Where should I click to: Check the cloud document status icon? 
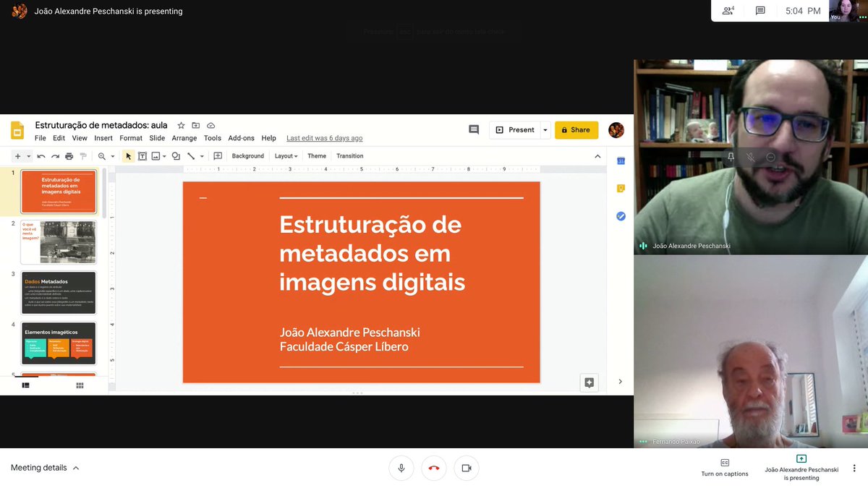[x=211, y=125]
